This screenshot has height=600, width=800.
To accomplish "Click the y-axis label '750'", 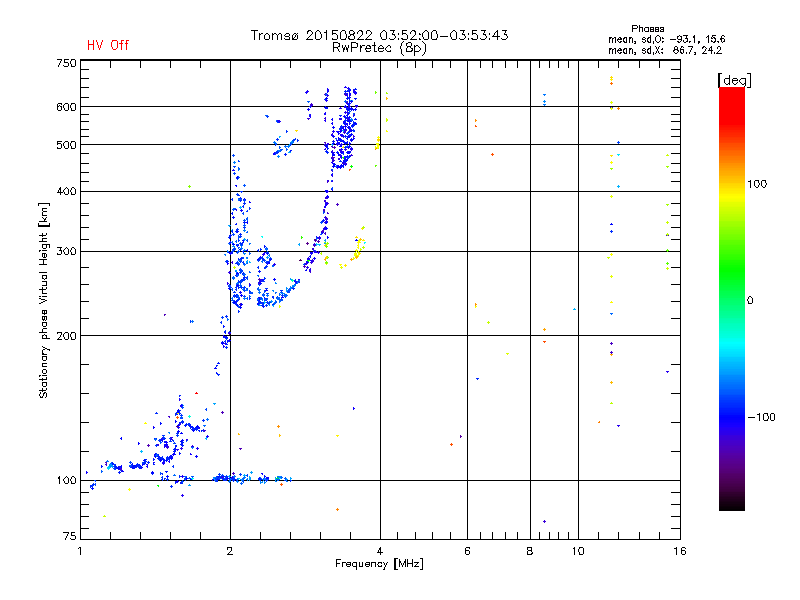I will pyautogui.click(x=66, y=63).
